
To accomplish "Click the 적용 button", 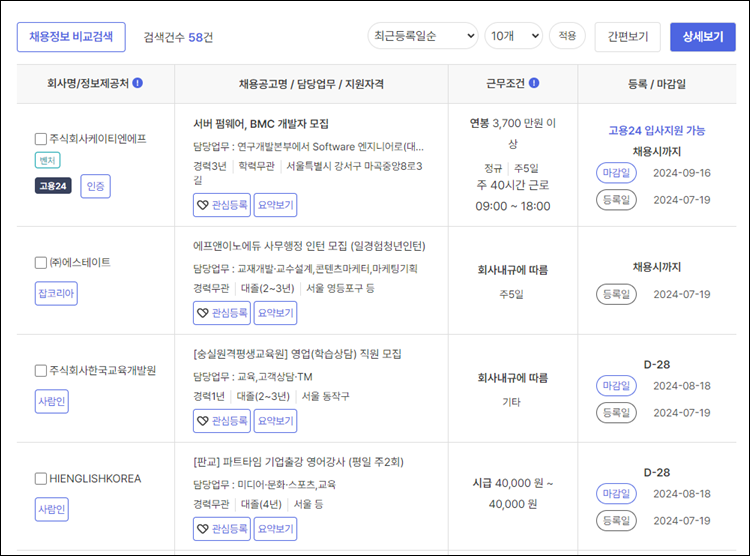I will click(567, 36).
